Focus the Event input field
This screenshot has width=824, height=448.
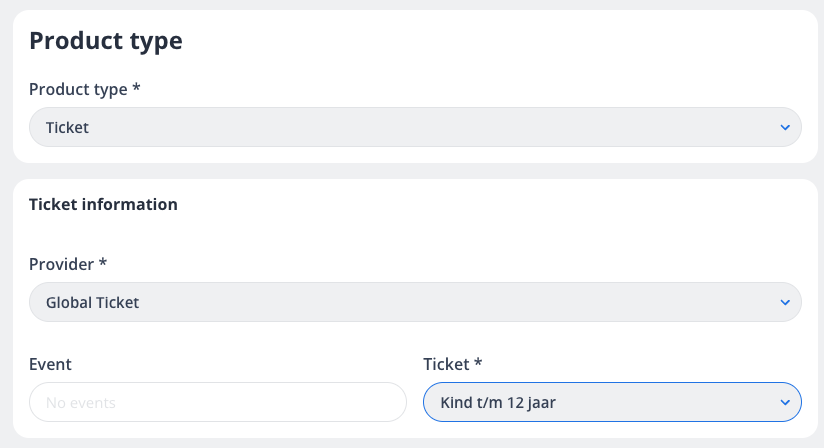[217, 402]
